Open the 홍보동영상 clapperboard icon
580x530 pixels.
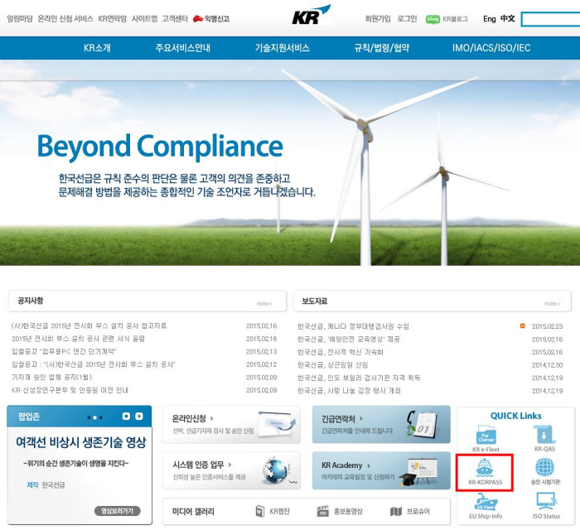(323, 511)
